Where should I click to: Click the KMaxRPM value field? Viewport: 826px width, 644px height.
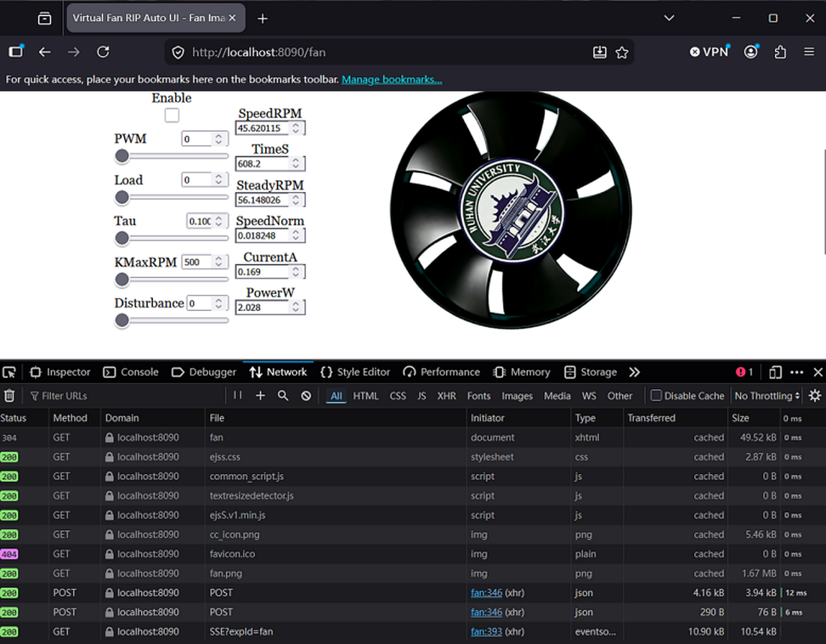click(x=205, y=262)
